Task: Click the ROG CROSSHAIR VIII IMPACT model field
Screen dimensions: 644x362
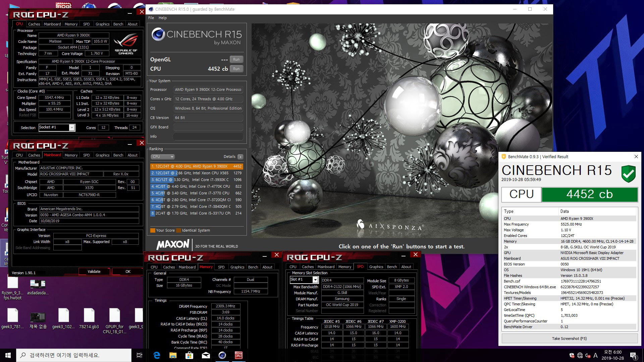Action: [71, 174]
